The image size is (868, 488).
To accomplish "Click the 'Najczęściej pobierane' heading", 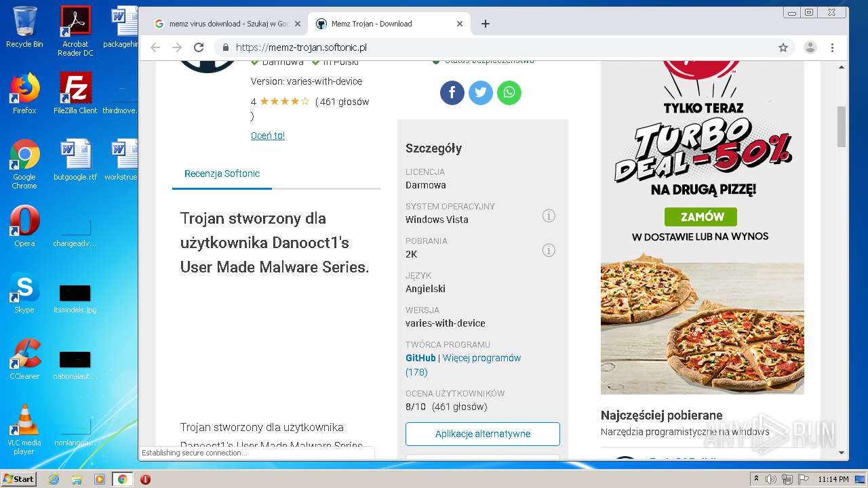I will pos(662,415).
